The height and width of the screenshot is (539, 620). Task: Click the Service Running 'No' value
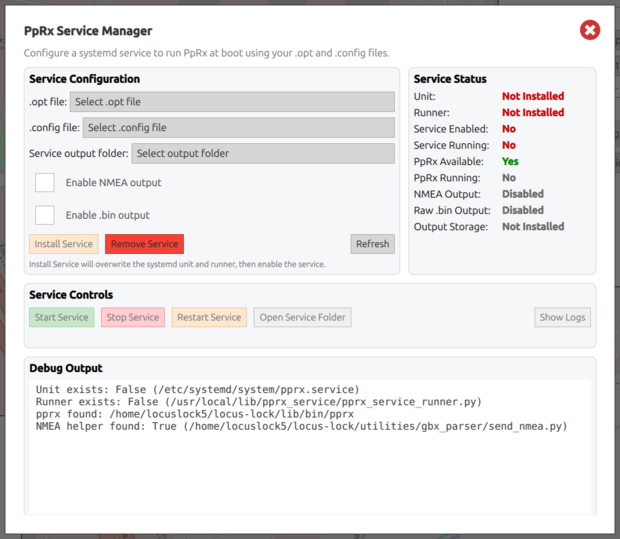coord(509,145)
